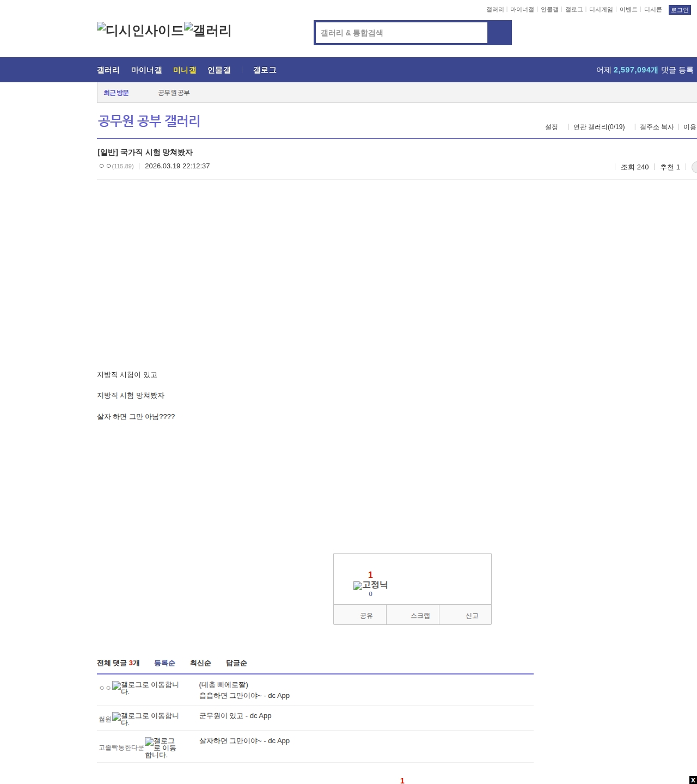Click the 전체 댓글 3개 label
The width and height of the screenshot is (697, 784).
click(x=118, y=663)
